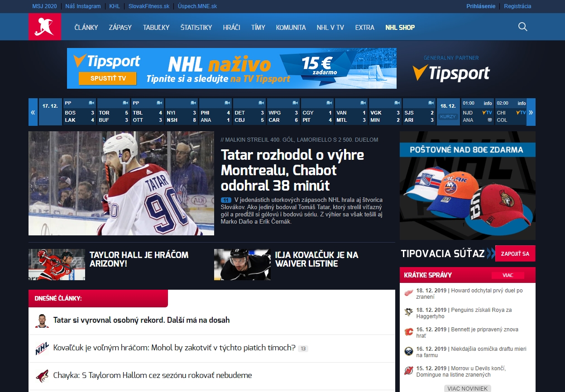Open Tatar number 90 main article photo
The width and height of the screenshot is (565, 392).
pos(121,183)
